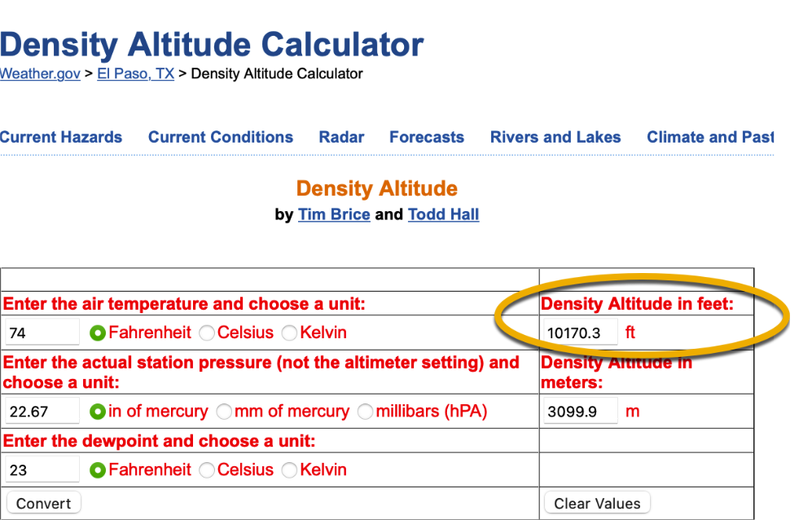The height and width of the screenshot is (520, 812).
Task: Open Tim Brice author link
Action: click(334, 214)
